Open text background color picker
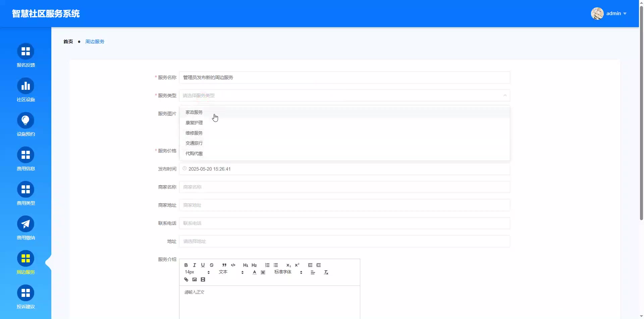The width and height of the screenshot is (644, 319). [x=263, y=272]
